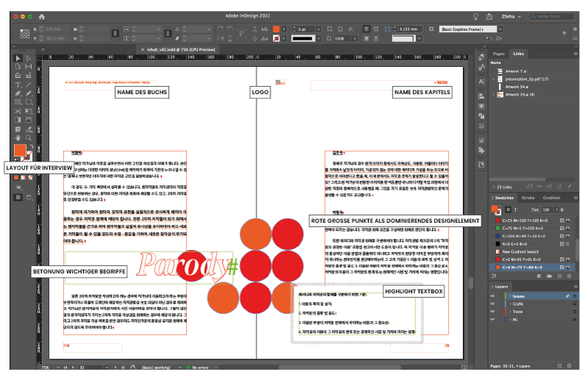This screenshot has width=588, height=380.
Task: Select the Type tool
Action: click(18, 85)
